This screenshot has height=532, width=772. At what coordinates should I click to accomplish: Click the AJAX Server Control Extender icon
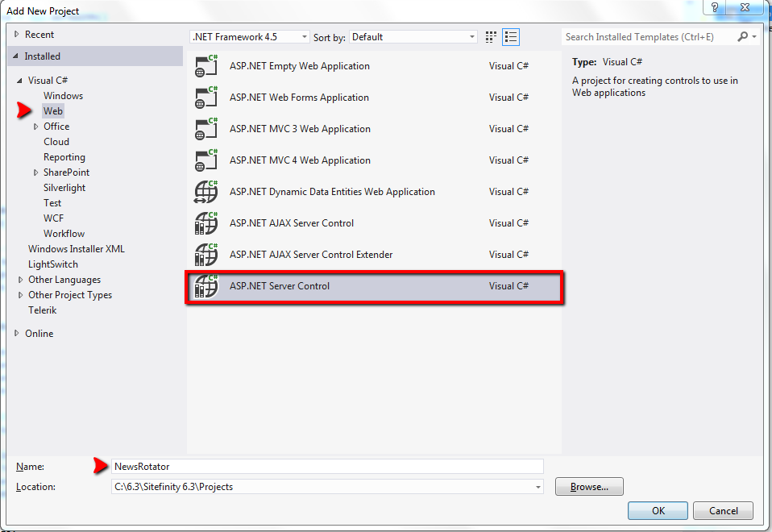point(206,255)
